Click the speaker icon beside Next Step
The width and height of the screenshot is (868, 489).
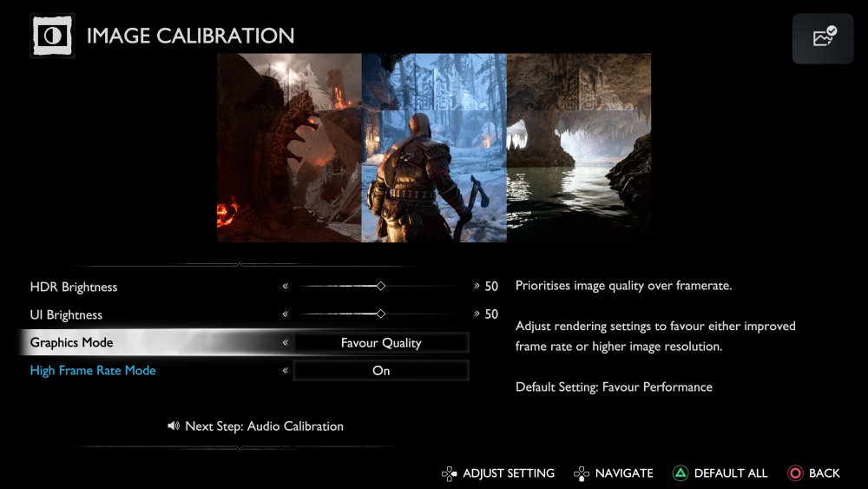point(174,426)
